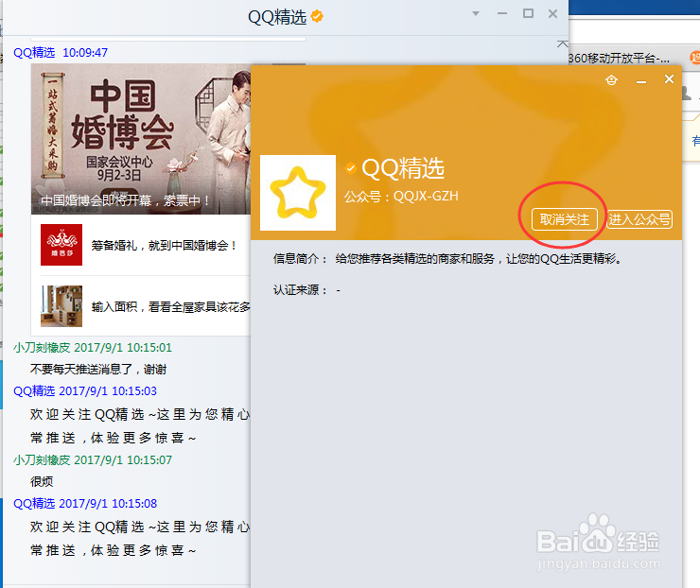Screen dimensions: 700x588
Task: Click the QQ精选 10:09:47 sender name
Action: [x=34, y=53]
